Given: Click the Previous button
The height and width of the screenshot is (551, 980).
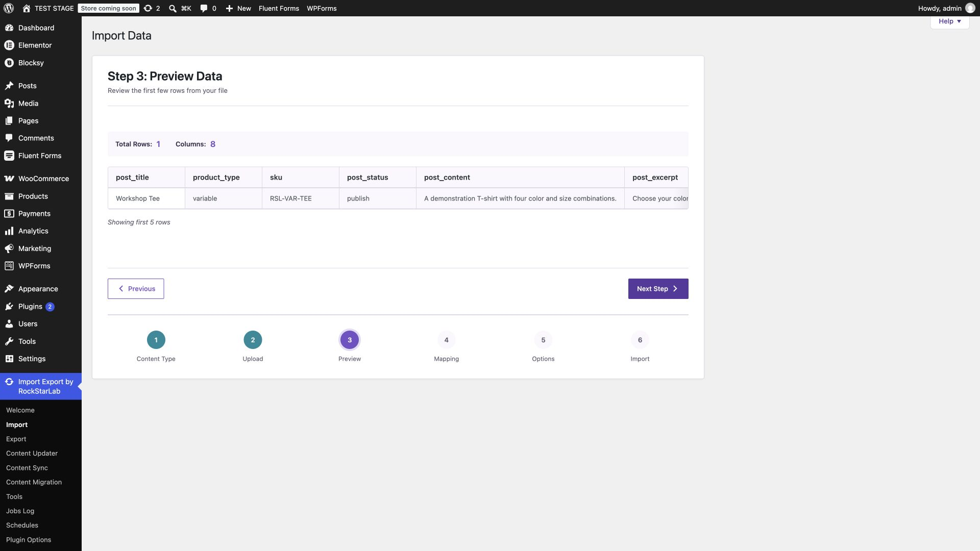Looking at the screenshot, I should point(136,289).
